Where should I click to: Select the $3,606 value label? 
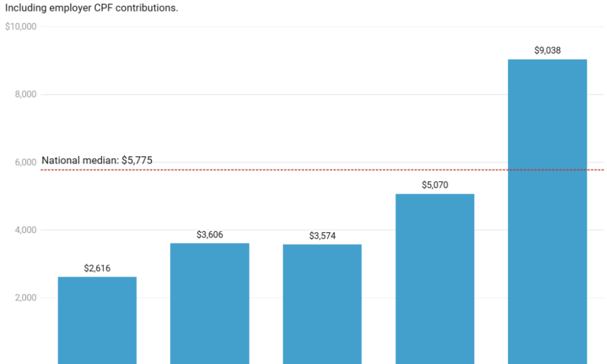209,234
